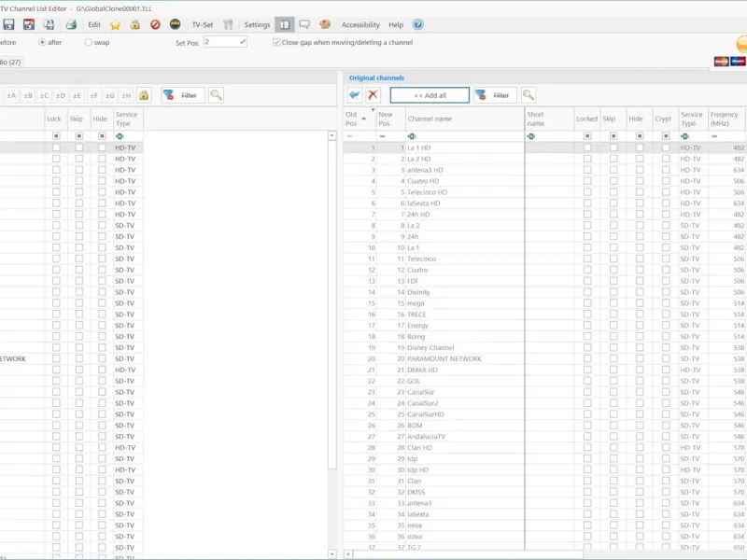Click Channel name column filter operator icon
The height and width of the screenshot is (560, 747).
tap(412, 136)
